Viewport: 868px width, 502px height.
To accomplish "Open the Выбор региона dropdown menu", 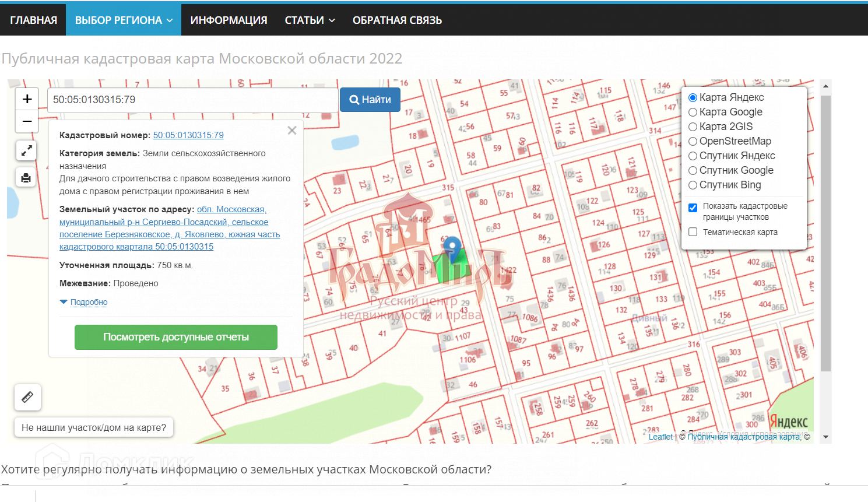I will [x=124, y=20].
